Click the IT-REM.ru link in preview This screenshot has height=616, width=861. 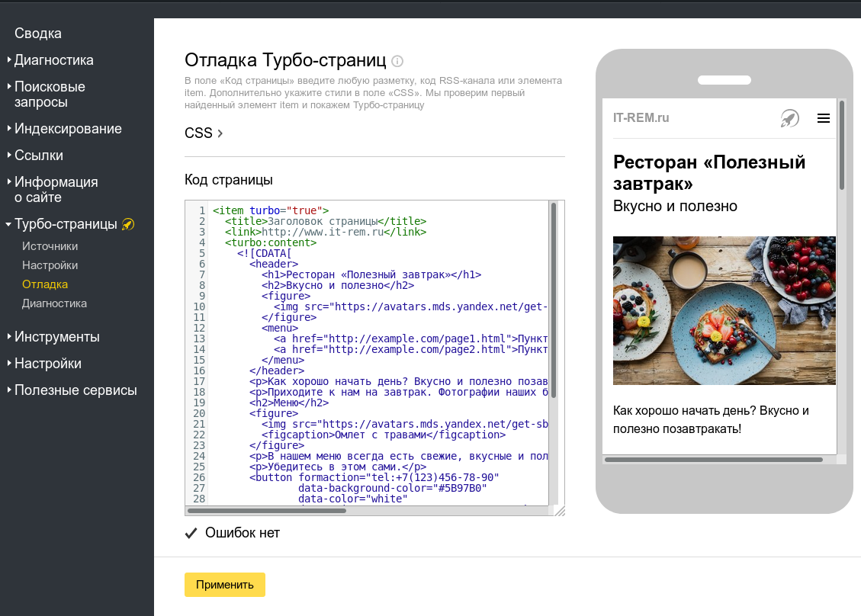[x=641, y=118]
